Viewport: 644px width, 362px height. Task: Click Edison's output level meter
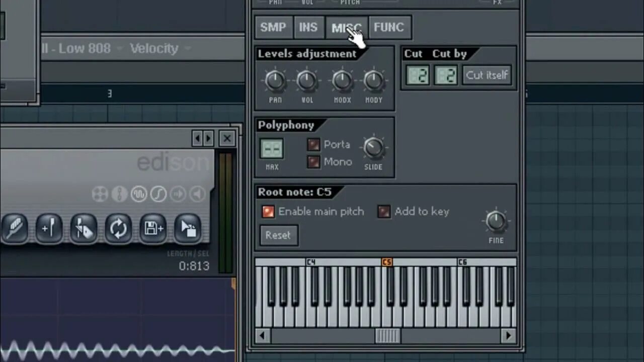[225, 214]
